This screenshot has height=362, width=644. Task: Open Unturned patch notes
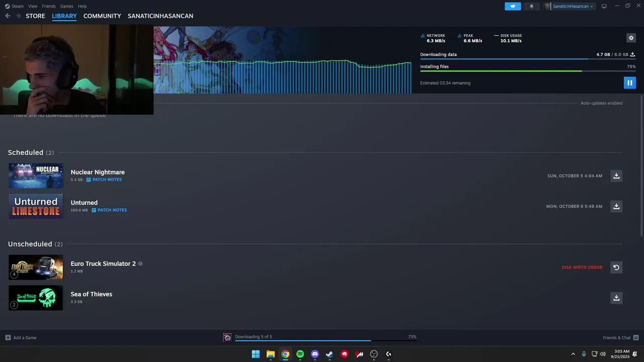coord(109,210)
